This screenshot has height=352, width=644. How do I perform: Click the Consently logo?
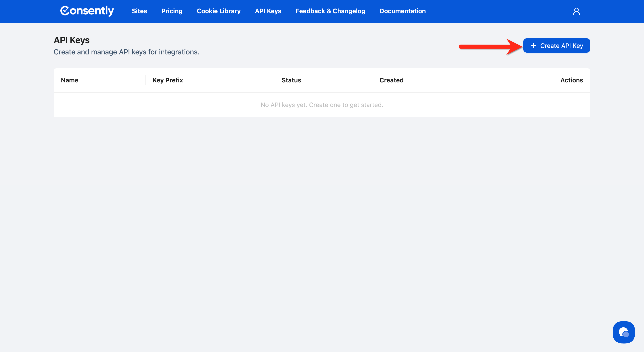point(87,11)
